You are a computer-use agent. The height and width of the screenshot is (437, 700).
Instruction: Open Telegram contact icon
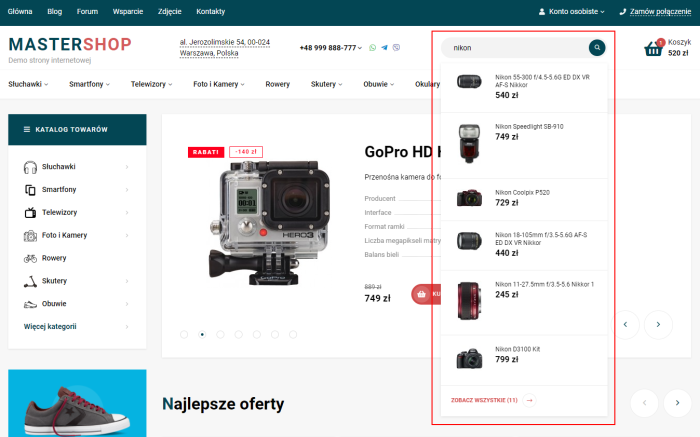click(384, 48)
